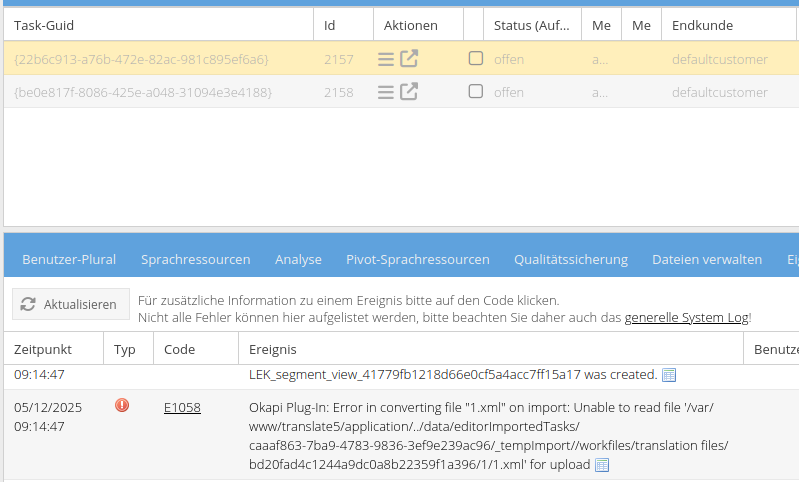799x482 pixels.
Task: Switch to the Analyse tab
Action: click(x=298, y=259)
